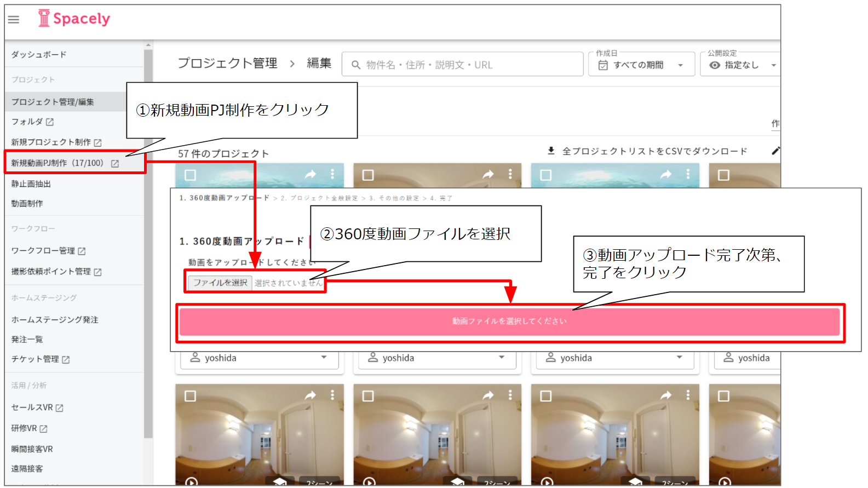This screenshot has height=488, width=868.
Task: Tick checkbox on first bottom-row room card
Action: click(x=190, y=396)
